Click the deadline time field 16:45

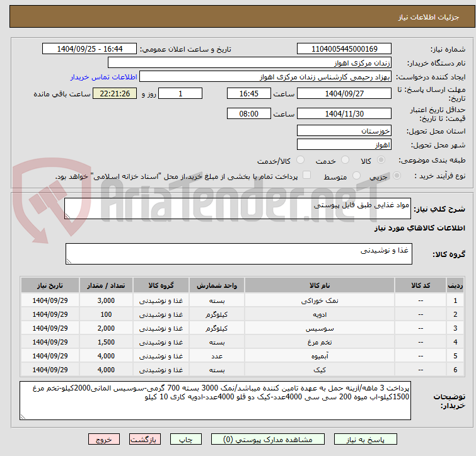249,93
